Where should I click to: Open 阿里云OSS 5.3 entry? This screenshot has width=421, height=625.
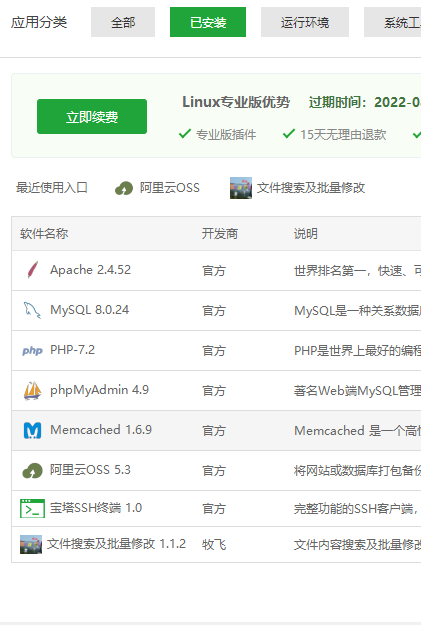coord(90,470)
